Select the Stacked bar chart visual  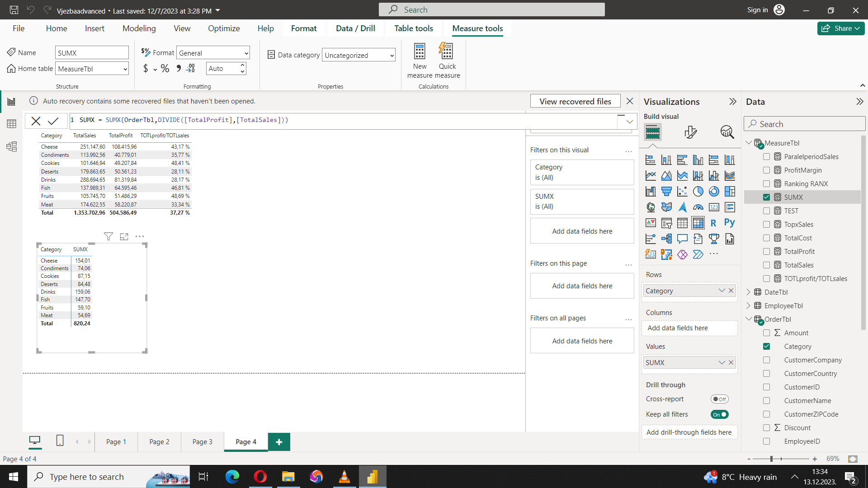pyautogui.click(x=651, y=160)
